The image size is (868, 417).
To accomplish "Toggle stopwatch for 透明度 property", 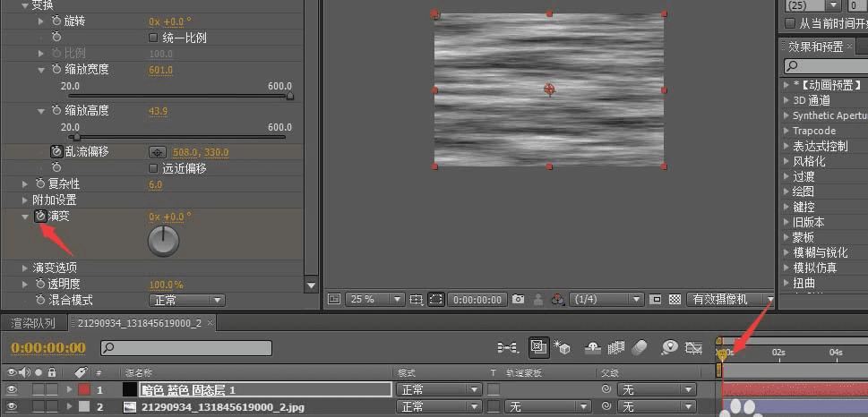I will pos(39,284).
